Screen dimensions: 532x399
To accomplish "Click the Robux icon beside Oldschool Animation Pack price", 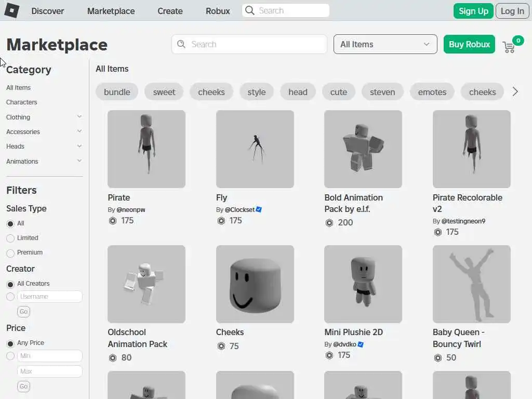I will [113, 357].
